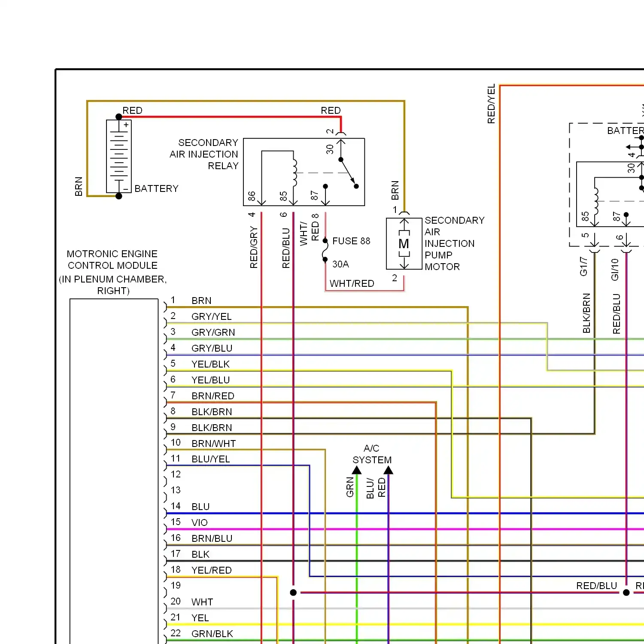Click pin 11 BLU/YEL wire label

[x=210, y=459]
